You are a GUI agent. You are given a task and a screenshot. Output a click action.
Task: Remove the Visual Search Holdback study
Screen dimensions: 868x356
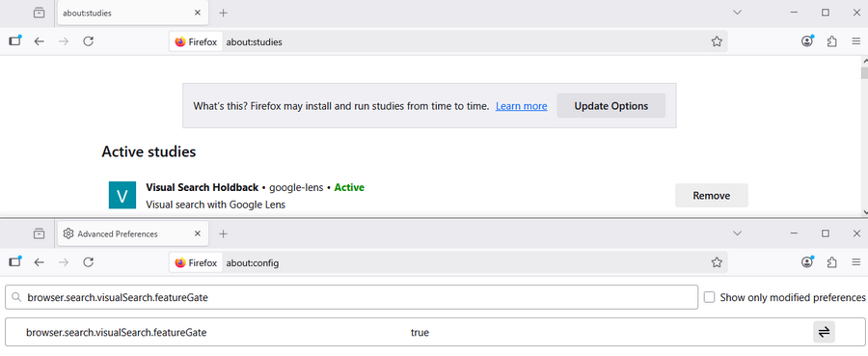(x=712, y=196)
